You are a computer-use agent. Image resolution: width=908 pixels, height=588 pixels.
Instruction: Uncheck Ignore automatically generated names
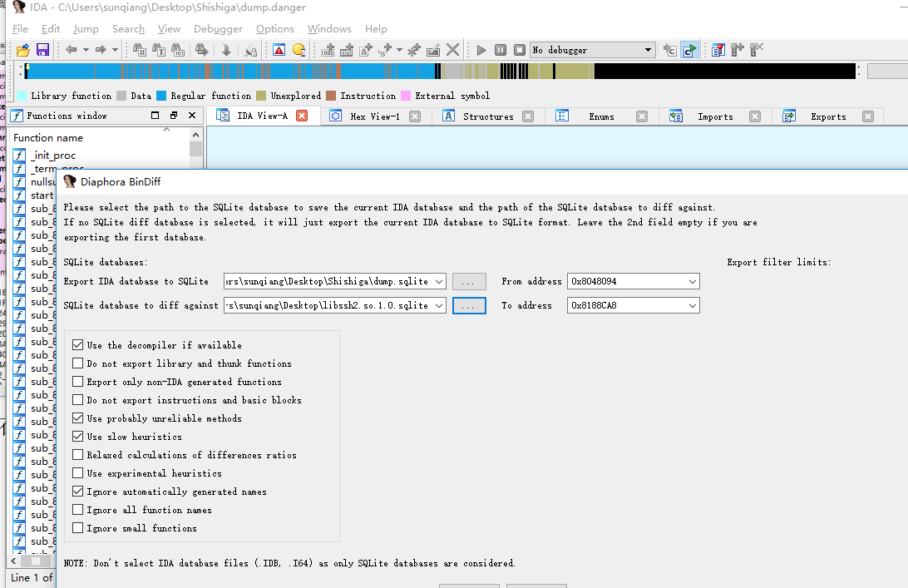pos(77,492)
